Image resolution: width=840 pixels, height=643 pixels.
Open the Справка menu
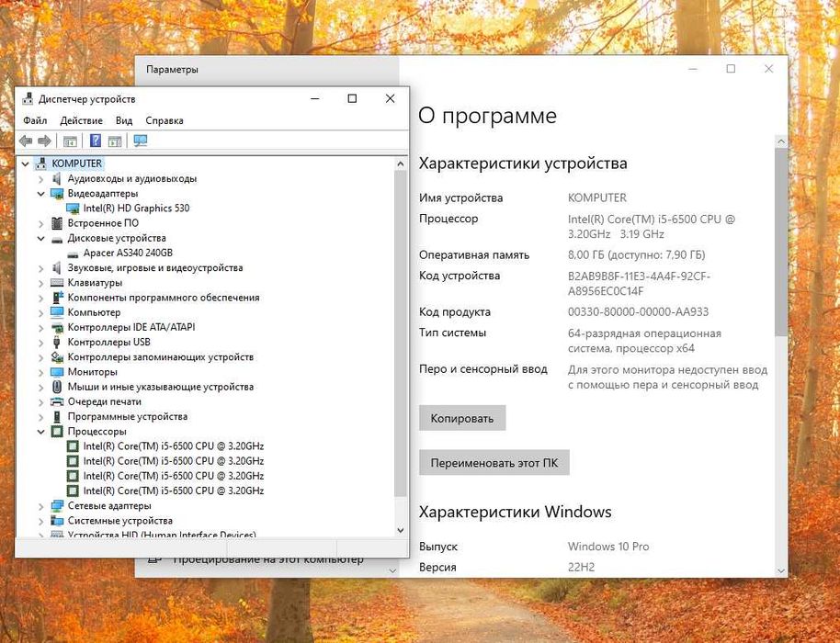click(x=165, y=120)
